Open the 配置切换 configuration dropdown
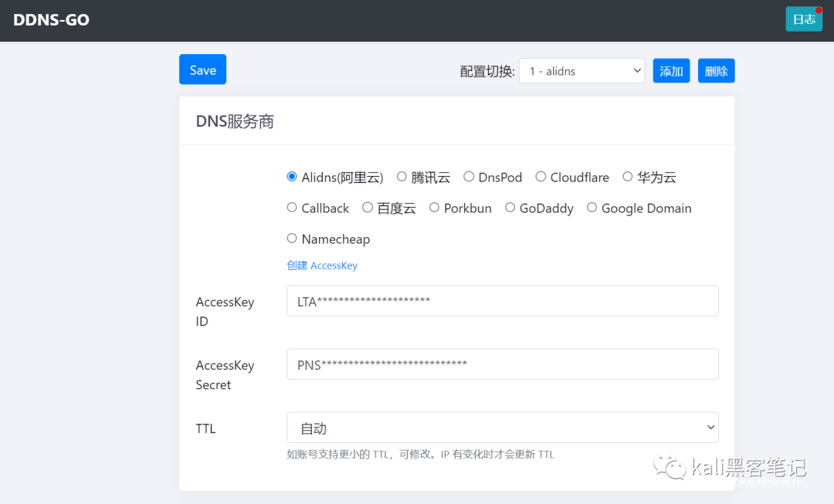This screenshot has height=504, width=834. (581, 71)
